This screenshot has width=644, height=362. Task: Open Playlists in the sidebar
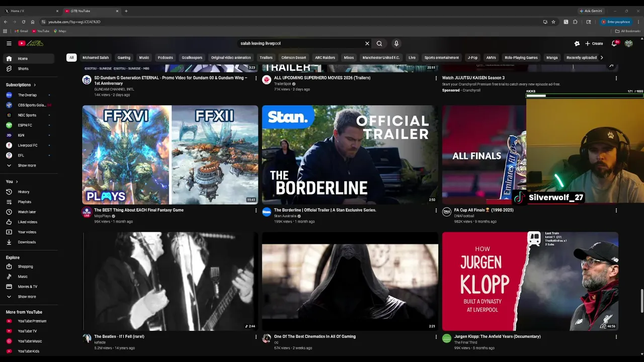pos(29,202)
